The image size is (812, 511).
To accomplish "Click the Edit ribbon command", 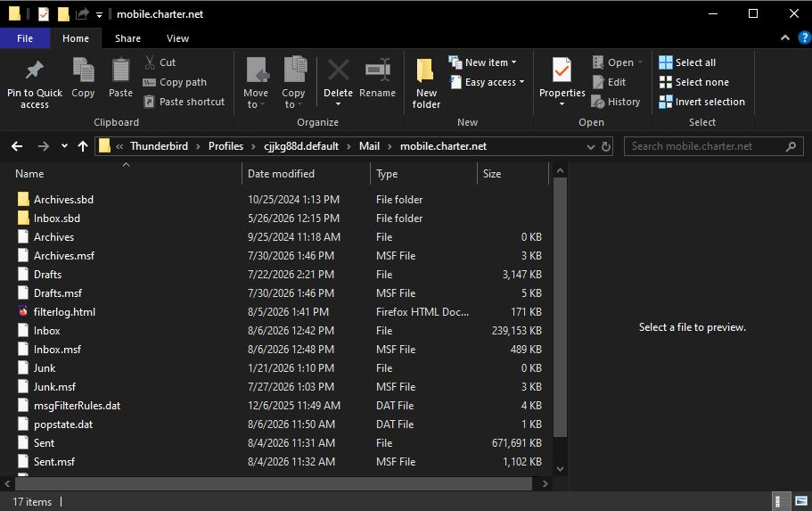I will pyautogui.click(x=610, y=82).
